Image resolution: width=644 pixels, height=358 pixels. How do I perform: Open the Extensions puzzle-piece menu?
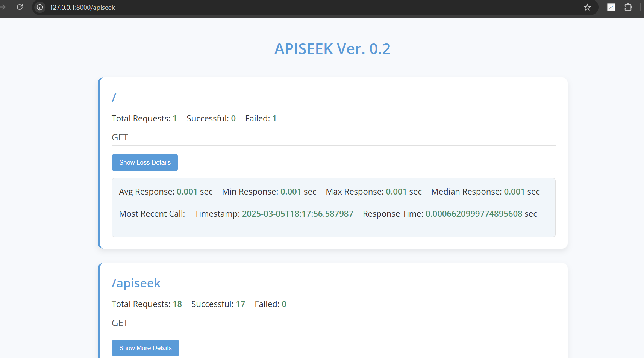628,7
